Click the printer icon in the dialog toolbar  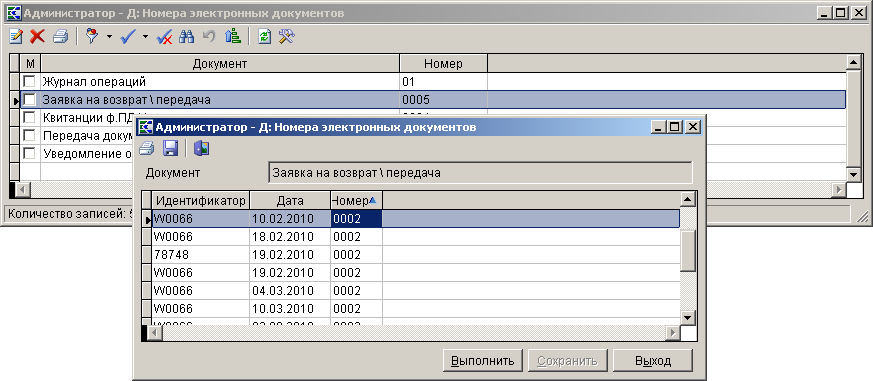[146, 148]
